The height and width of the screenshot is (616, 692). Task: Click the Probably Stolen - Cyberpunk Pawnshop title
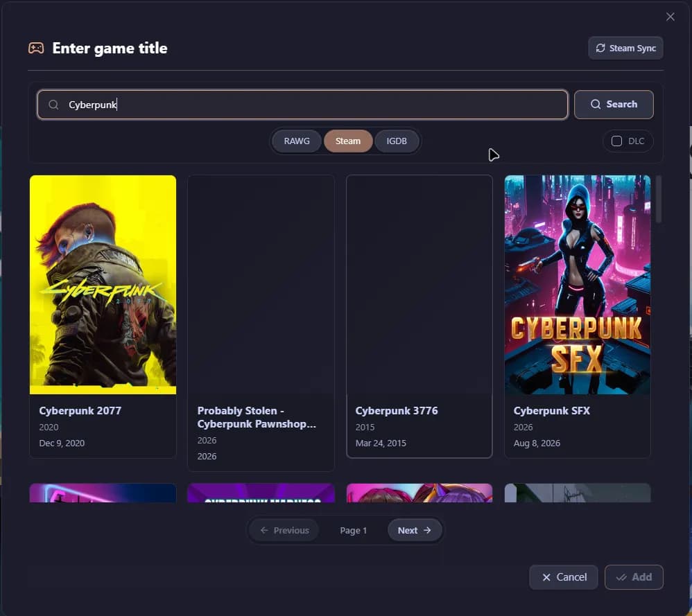point(257,417)
